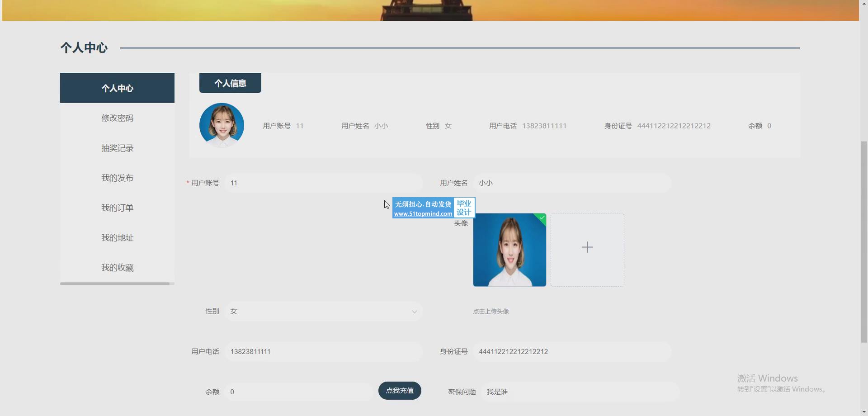Screen dimensions: 868x416
Task: Click the 头像 field label
Action: pyautogui.click(x=461, y=223)
